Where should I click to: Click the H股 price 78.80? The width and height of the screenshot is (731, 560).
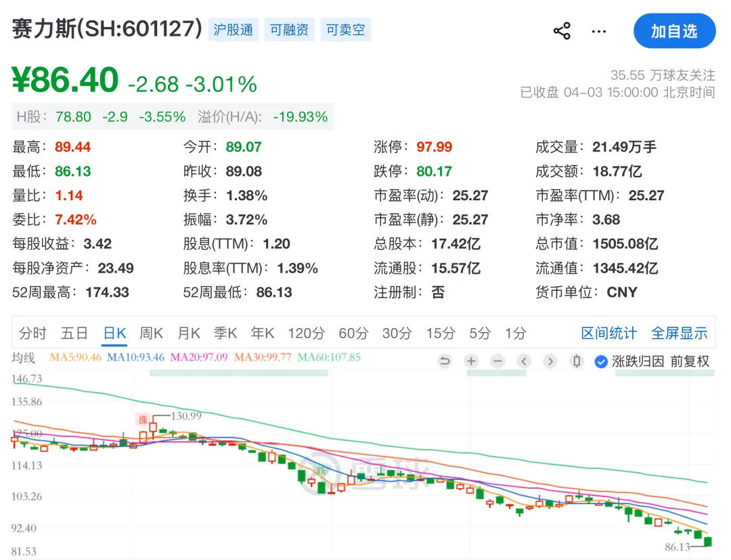[73, 116]
